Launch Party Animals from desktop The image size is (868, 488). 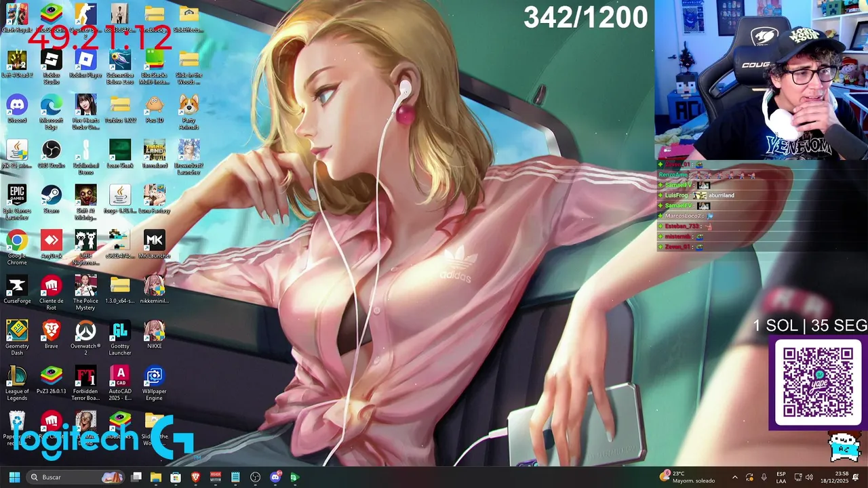click(x=189, y=112)
